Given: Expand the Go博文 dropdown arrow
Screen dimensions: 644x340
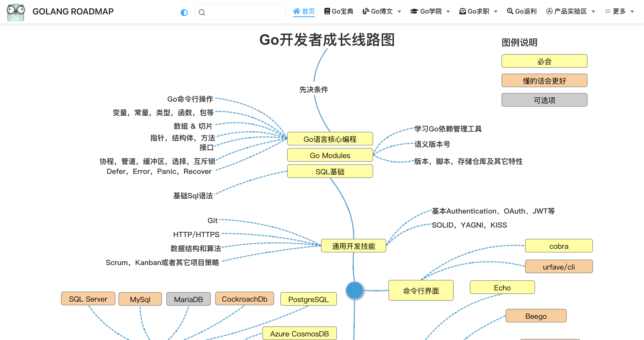Looking at the screenshot, I should (400, 12).
